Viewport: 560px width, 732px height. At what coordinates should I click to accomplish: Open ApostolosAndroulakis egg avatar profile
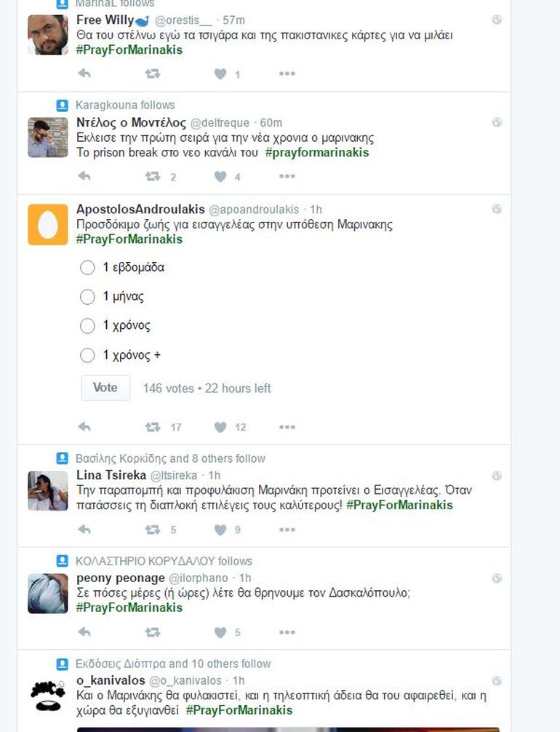47,225
